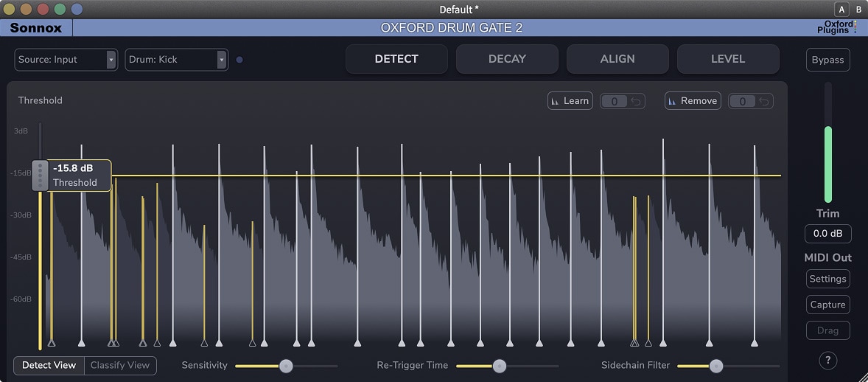
Task: Switch to preset slot B
Action: click(x=858, y=9)
